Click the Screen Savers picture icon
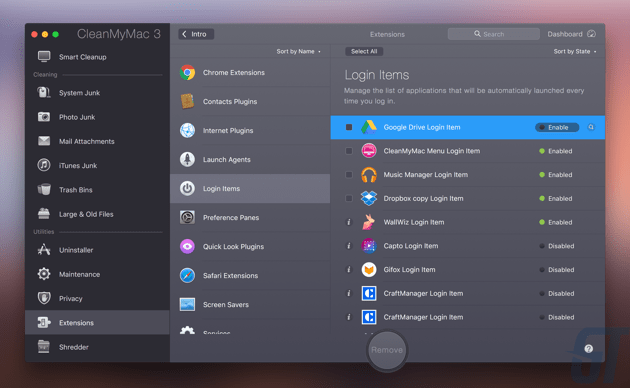Viewport: 630px width, 388px height. click(187, 304)
